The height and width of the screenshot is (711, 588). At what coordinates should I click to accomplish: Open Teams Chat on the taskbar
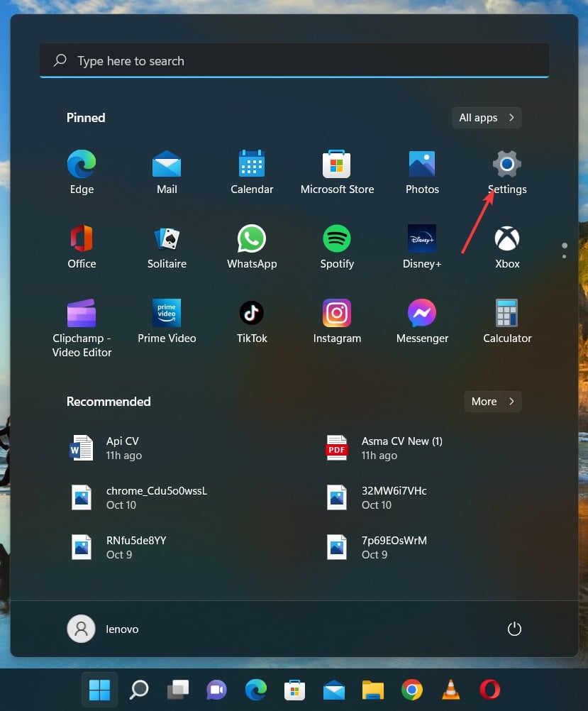(x=217, y=690)
